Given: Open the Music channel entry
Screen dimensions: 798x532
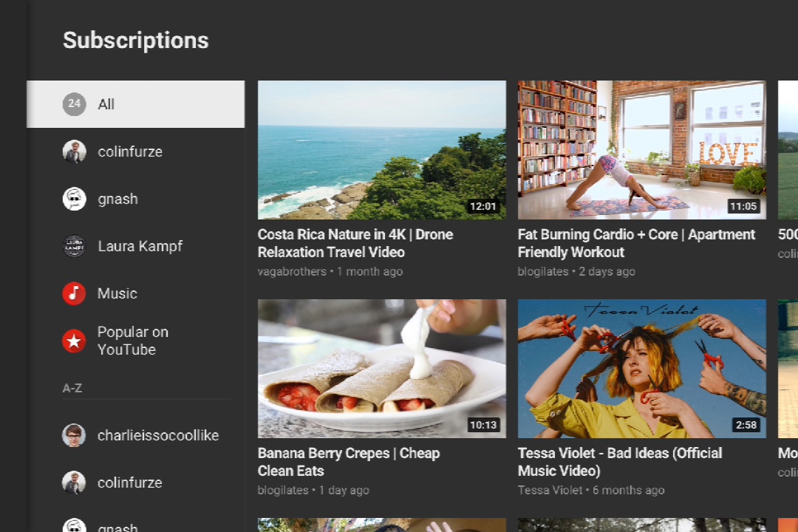Looking at the screenshot, I should (117, 293).
